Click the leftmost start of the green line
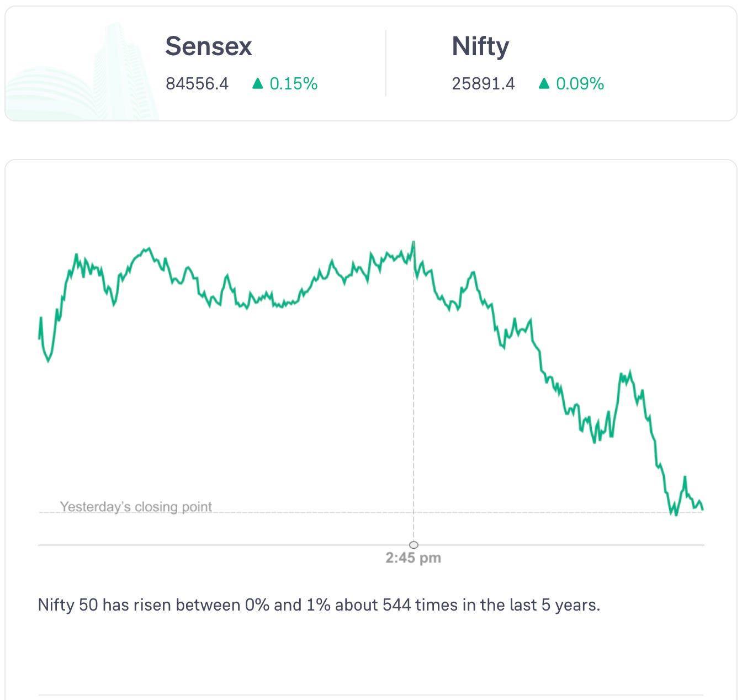This screenshot has height=700, width=742. click(x=39, y=338)
